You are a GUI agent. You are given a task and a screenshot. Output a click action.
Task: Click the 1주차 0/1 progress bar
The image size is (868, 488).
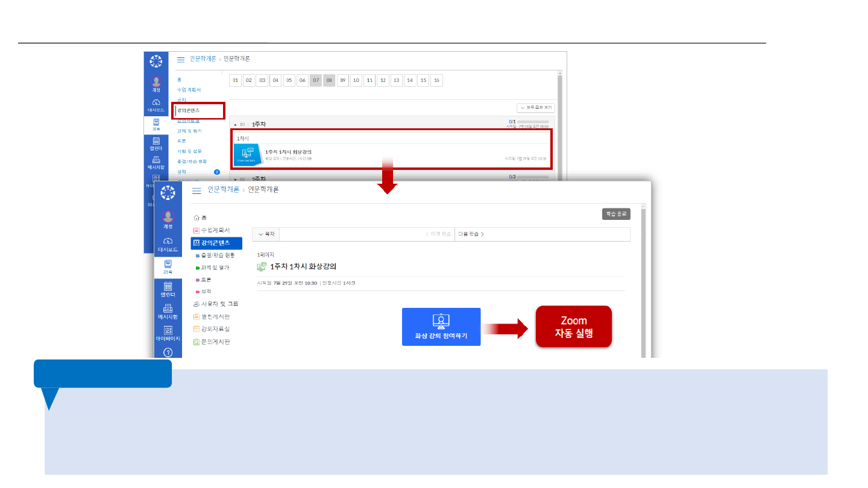coord(528,122)
